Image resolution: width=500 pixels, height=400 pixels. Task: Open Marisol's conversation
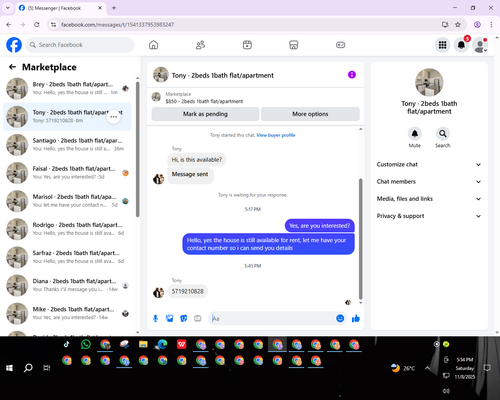(67, 201)
